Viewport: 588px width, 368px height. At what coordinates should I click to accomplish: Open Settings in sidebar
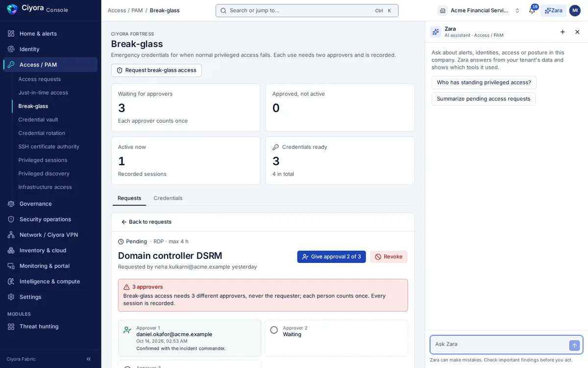tap(50, 297)
